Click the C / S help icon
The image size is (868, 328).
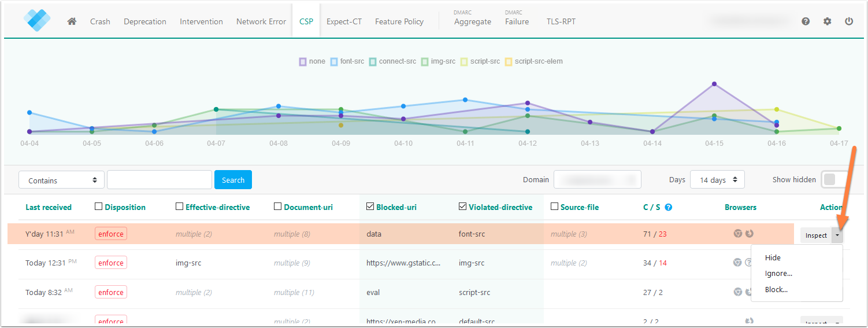coord(669,207)
